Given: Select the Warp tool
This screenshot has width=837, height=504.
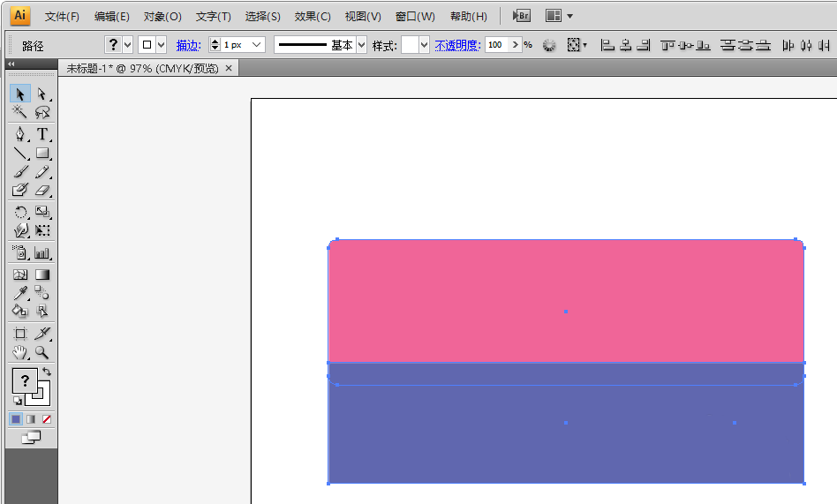Looking at the screenshot, I should pyautogui.click(x=20, y=230).
